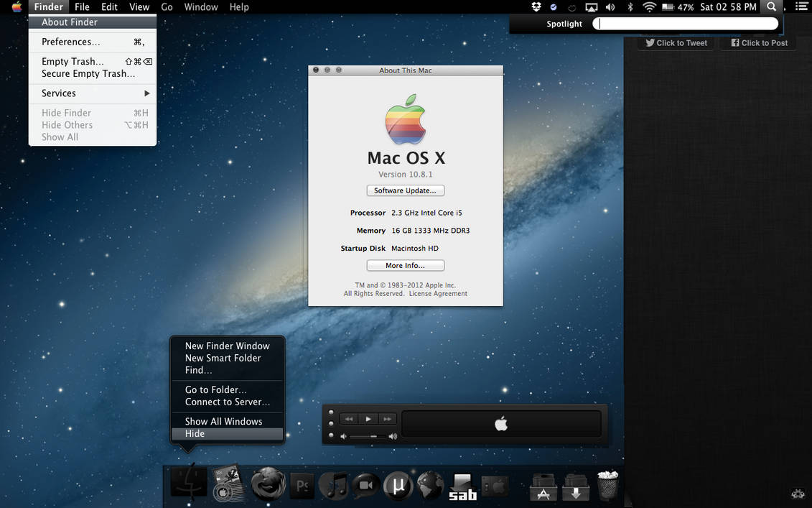Open the Apple menu in the menu bar
The width and height of the screenshot is (812, 508).
17,6
